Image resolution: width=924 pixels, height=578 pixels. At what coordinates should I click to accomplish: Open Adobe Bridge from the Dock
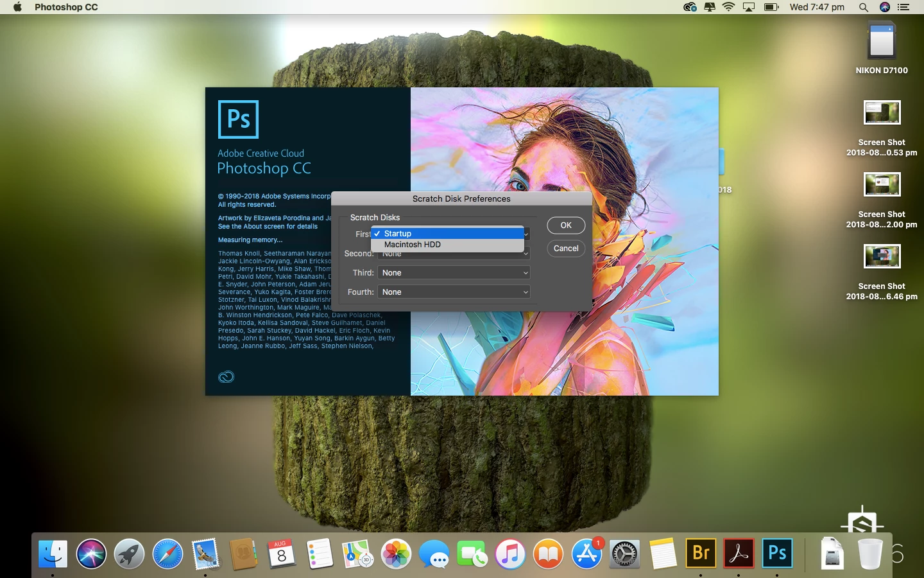701,554
